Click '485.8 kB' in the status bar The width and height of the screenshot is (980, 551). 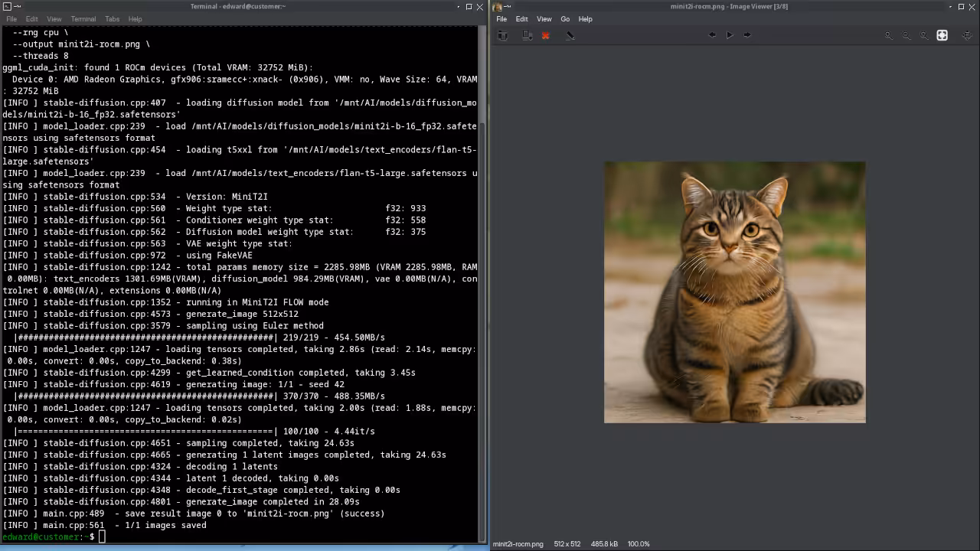605,544
